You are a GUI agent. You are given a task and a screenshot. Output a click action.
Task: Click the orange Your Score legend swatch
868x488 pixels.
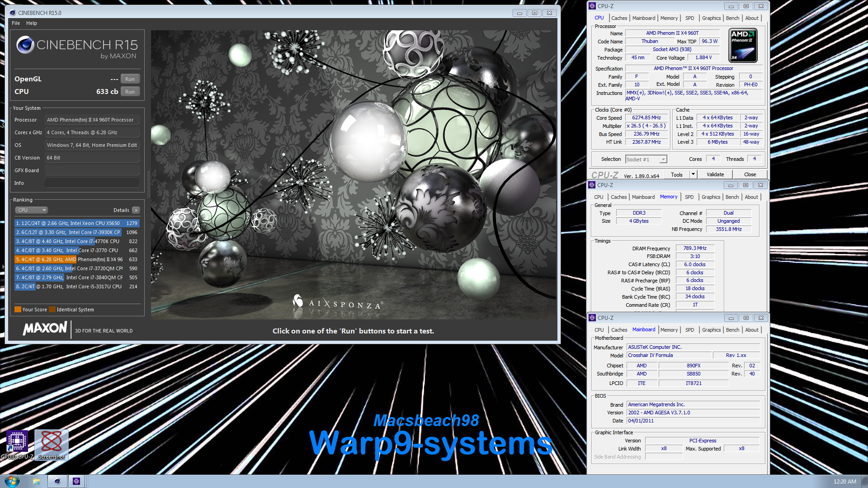[18, 310]
